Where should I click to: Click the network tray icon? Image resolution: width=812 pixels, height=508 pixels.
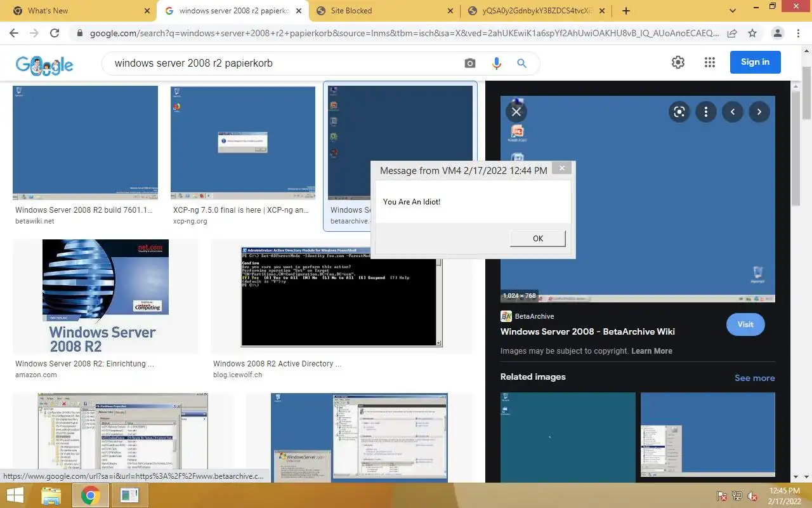click(737, 496)
